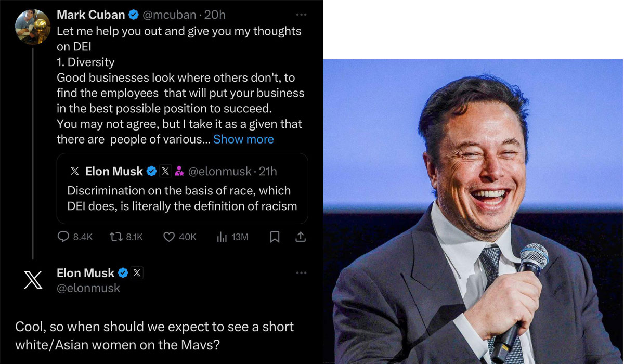Click the share upload icon
Screen dimensions: 624x364
[x=301, y=237]
